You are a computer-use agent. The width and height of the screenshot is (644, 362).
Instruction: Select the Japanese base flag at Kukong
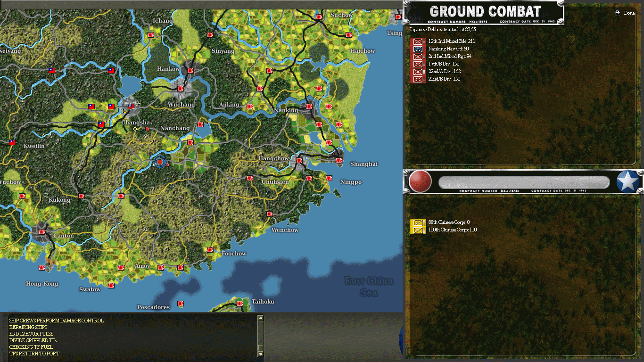pos(82,196)
